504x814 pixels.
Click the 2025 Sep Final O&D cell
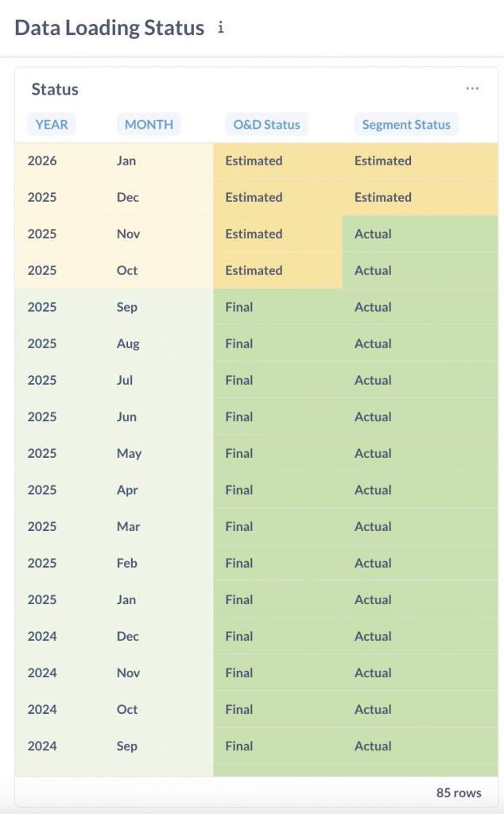pos(239,307)
